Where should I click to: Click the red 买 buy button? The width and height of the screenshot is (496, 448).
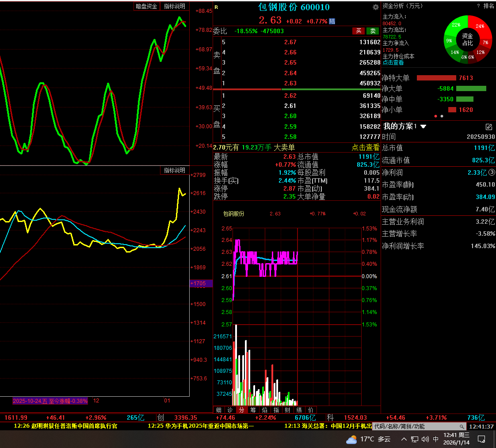(359, 31)
